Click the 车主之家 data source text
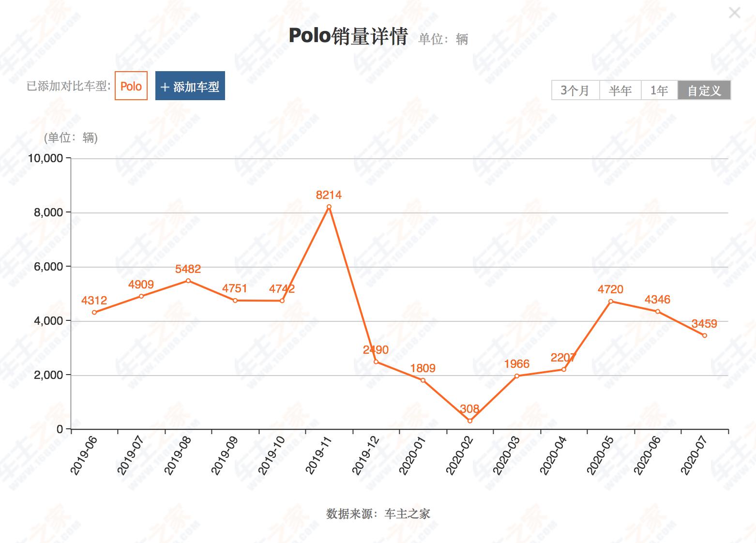Viewport: 756px width, 543px height. 407,514
